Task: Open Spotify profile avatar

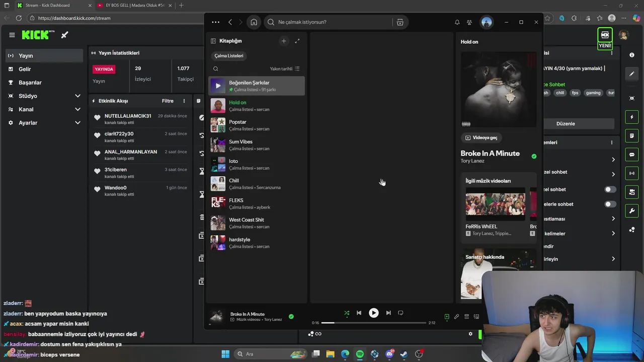Action: [x=487, y=22]
